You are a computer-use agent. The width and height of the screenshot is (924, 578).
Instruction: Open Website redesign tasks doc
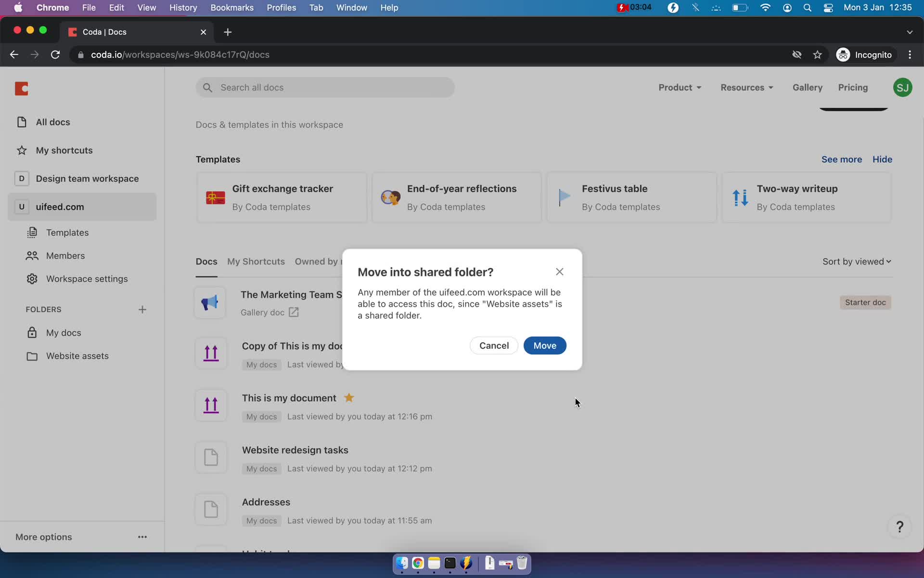click(x=295, y=450)
